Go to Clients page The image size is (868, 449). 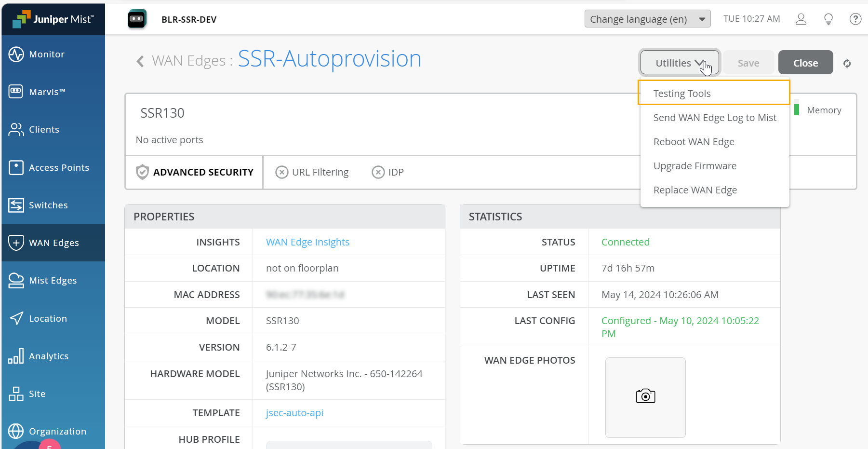53,129
